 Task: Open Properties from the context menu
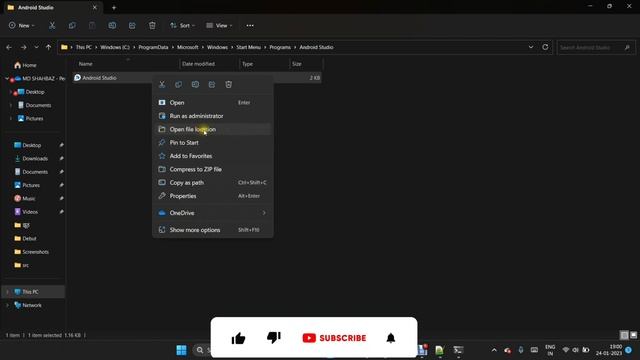click(x=213, y=196)
